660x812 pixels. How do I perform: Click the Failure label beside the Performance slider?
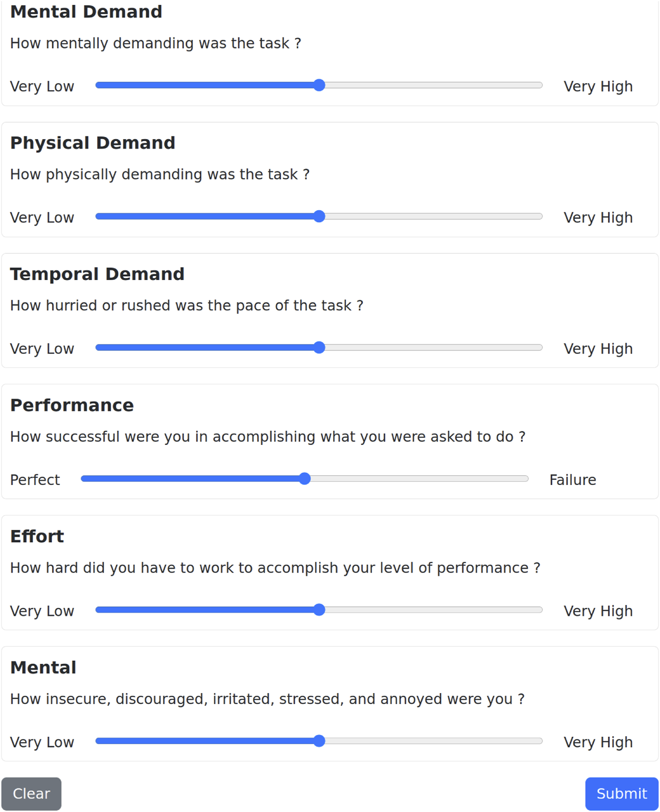coord(572,480)
